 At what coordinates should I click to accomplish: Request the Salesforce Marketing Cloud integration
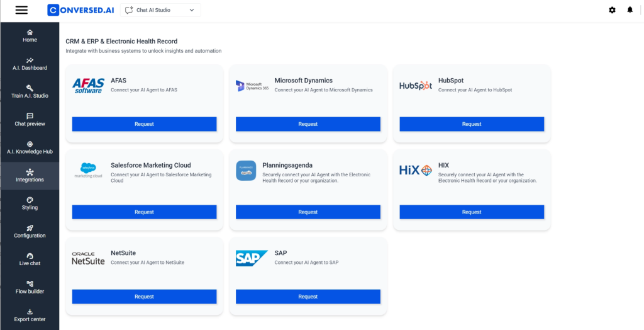coord(144,212)
